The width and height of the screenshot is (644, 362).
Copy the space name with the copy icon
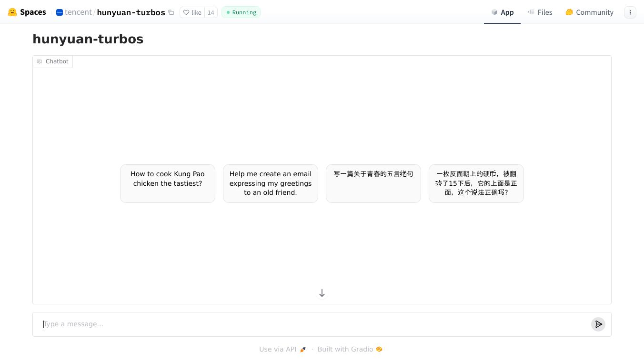pos(171,12)
